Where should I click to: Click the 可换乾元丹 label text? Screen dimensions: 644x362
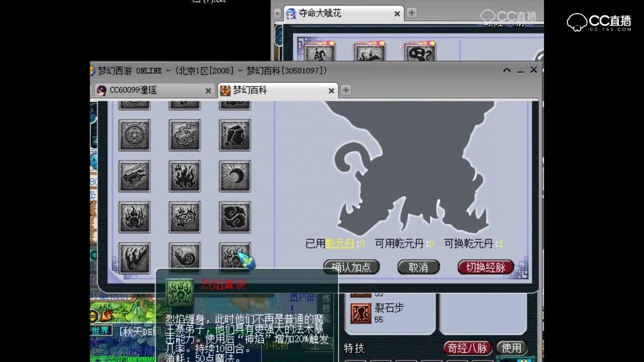point(468,244)
